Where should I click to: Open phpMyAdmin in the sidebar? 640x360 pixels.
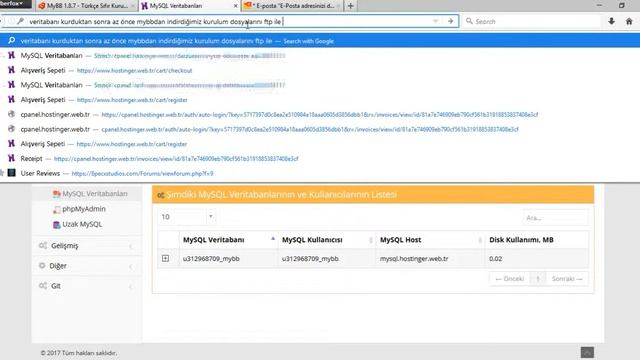pos(84,209)
